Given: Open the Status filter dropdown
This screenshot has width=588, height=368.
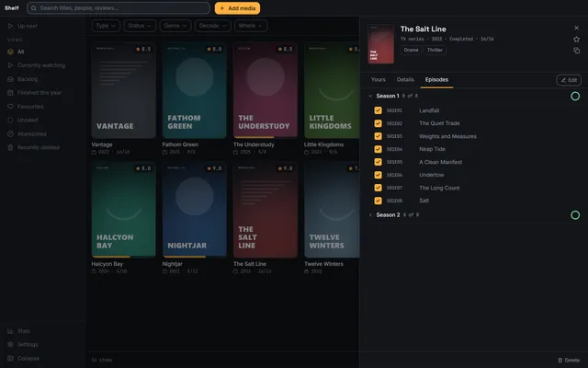Looking at the screenshot, I should pyautogui.click(x=140, y=26).
